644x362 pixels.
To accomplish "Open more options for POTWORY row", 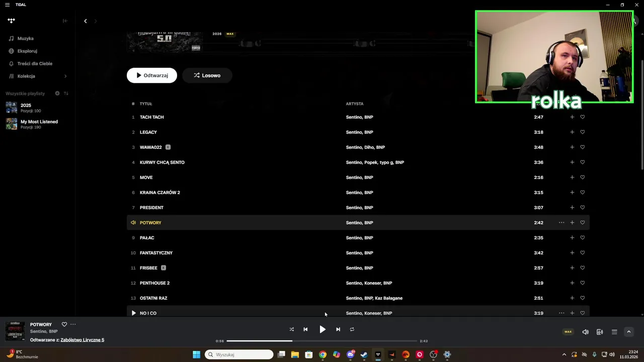I will (561, 223).
